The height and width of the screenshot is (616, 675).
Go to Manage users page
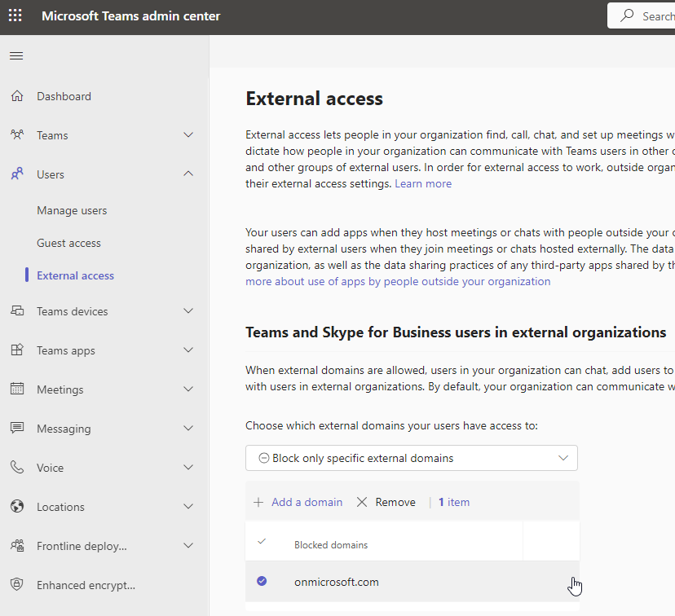(x=72, y=210)
